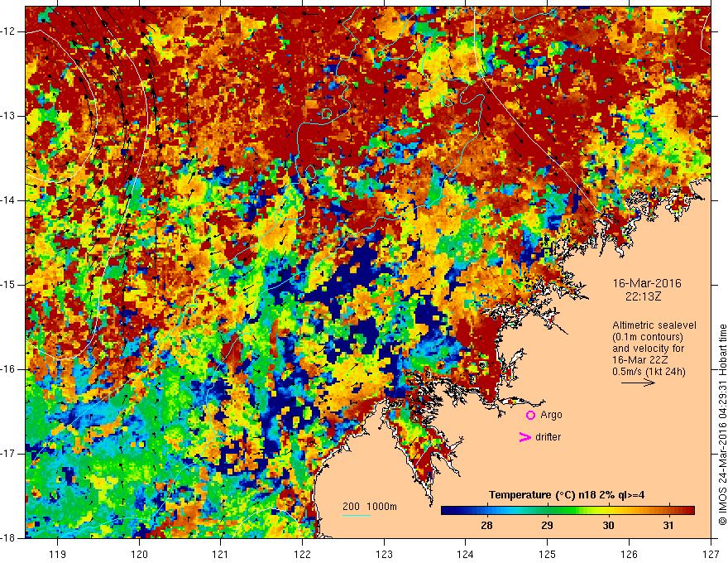
Task: Click the 'Argo' legend label
Action: 551,415
